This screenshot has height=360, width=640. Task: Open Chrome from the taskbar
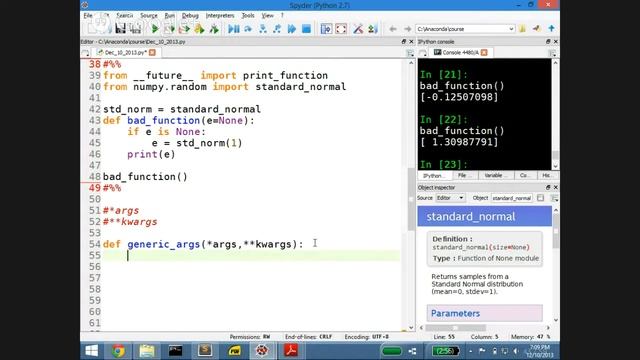click(118, 351)
